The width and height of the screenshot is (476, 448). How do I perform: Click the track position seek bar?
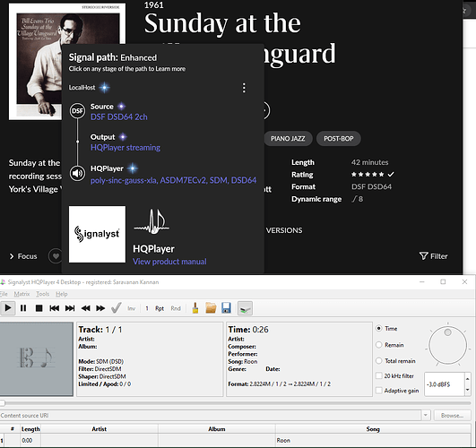click(x=236, y=403)
